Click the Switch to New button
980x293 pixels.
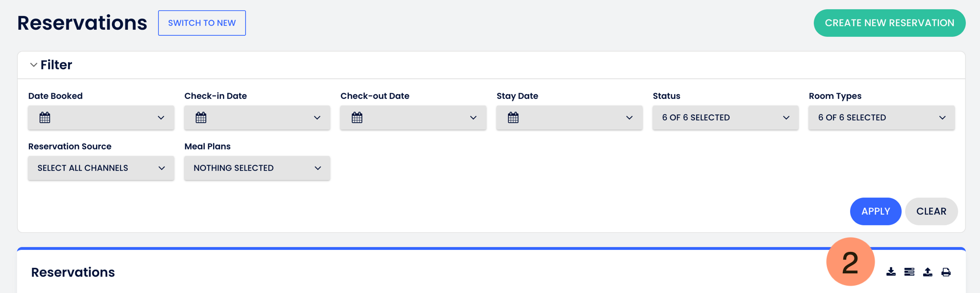pyautogui.click(x=202, y=23)
